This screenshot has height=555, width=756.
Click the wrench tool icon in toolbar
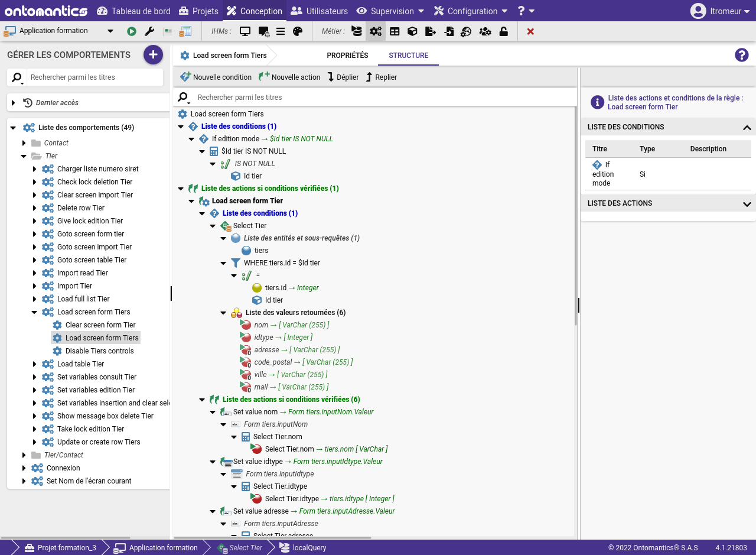tap(149, 31)
